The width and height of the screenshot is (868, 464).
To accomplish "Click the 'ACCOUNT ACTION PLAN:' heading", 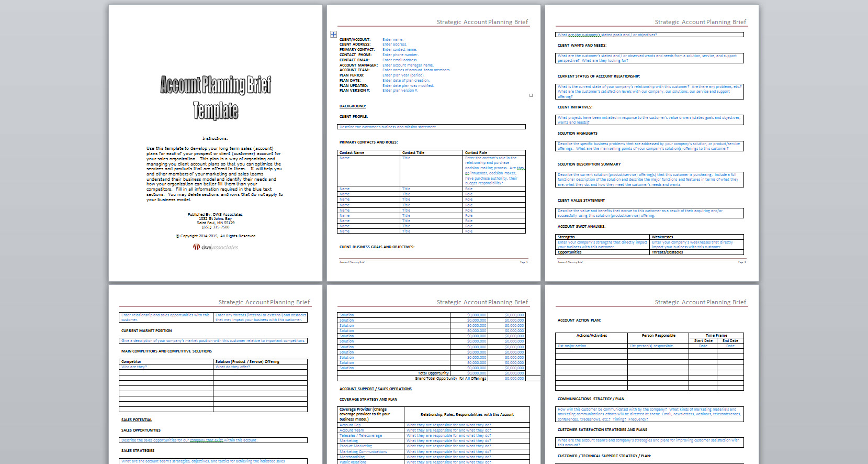I will pyautogui.click(x=579, y=321).
